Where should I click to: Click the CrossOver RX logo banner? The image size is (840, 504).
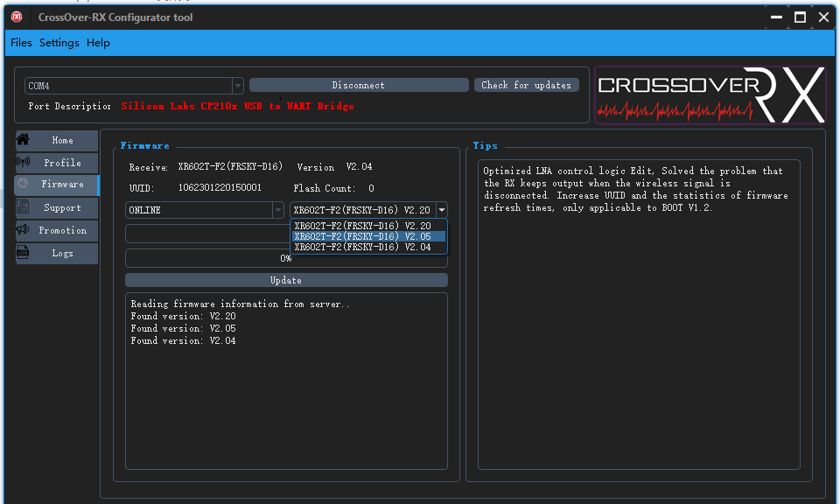710,94
